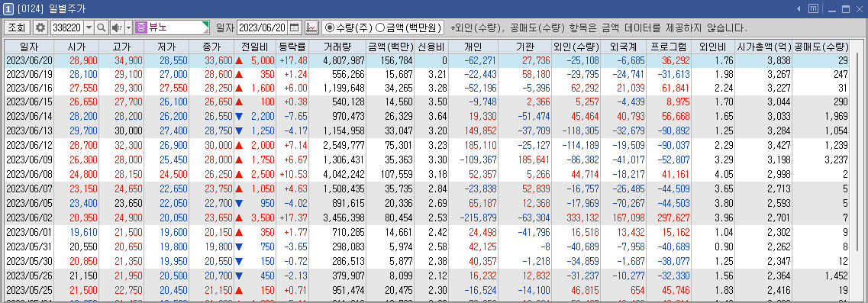The image size is (868, 303).
Task: Click change rate +17.48 cell
Action: (293, 60)
